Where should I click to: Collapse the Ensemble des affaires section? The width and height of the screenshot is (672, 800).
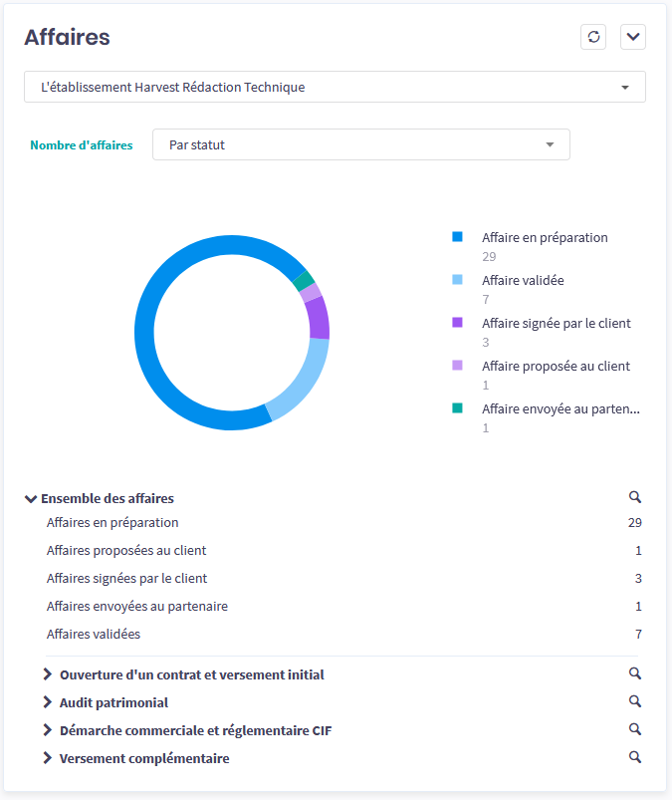pos(32,499)
